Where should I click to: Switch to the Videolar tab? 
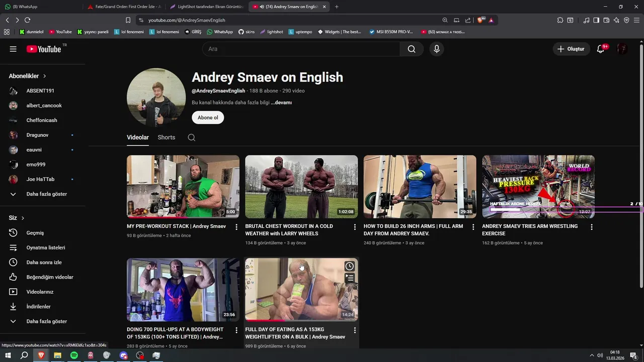tap(138, 137)
